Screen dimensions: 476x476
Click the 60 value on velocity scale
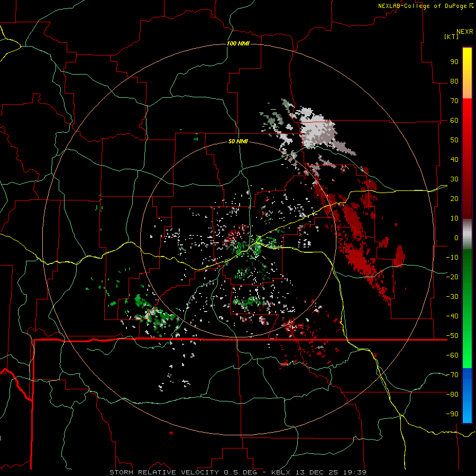(454, 121)
